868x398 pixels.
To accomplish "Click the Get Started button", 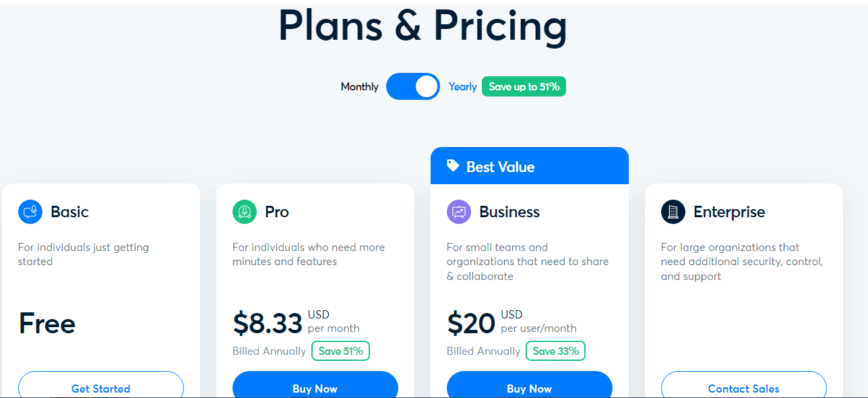I will [x=101, y=388].
